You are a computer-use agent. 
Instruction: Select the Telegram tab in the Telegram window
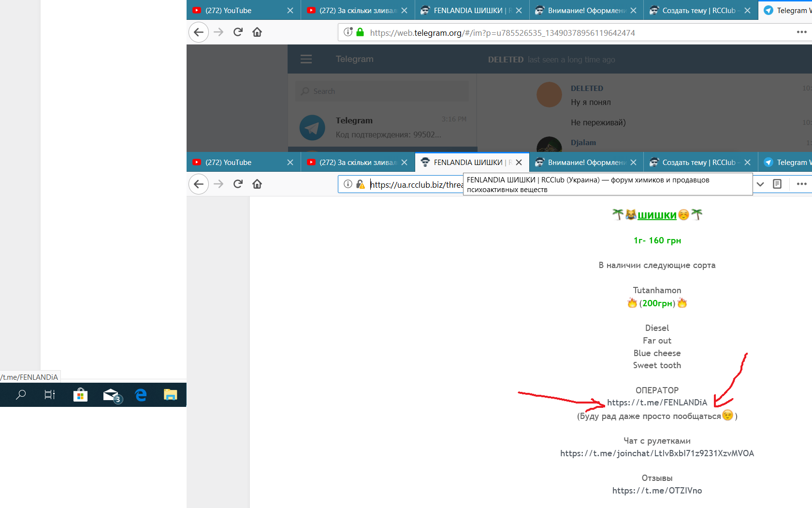coord(785,10)
